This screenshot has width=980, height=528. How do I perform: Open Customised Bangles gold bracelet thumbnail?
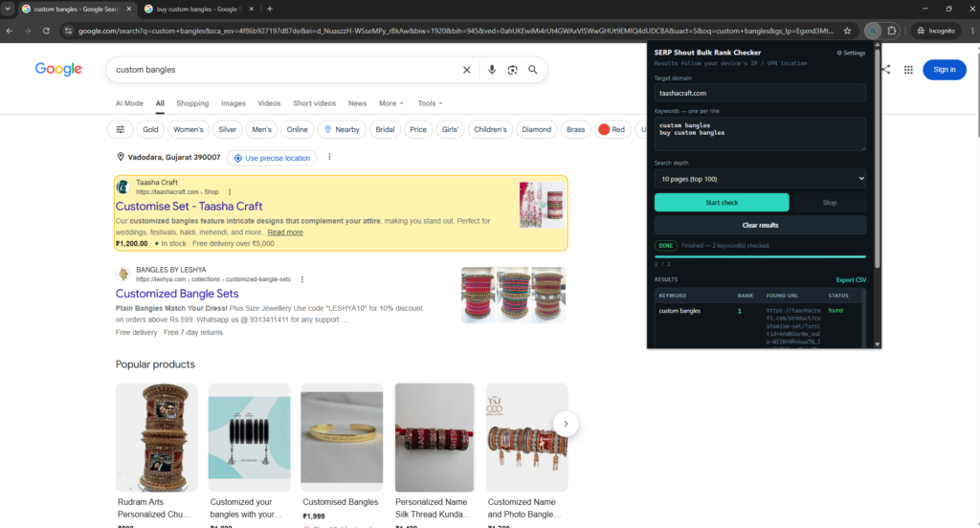342,437
